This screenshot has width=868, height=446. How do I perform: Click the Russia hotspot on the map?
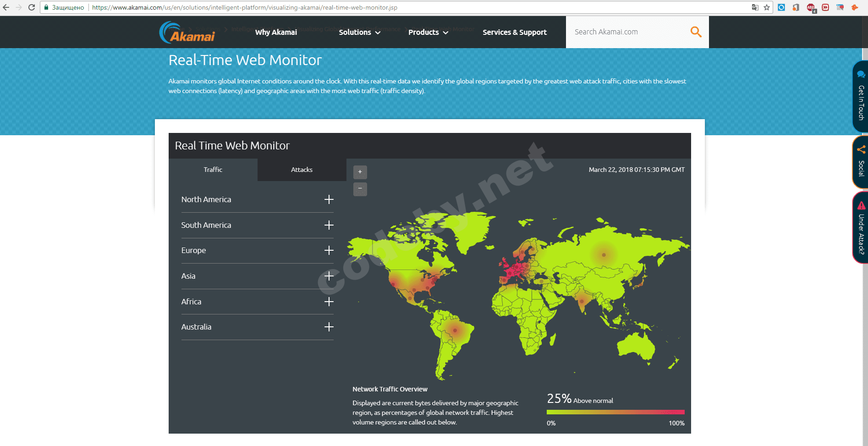click(604, 255)
